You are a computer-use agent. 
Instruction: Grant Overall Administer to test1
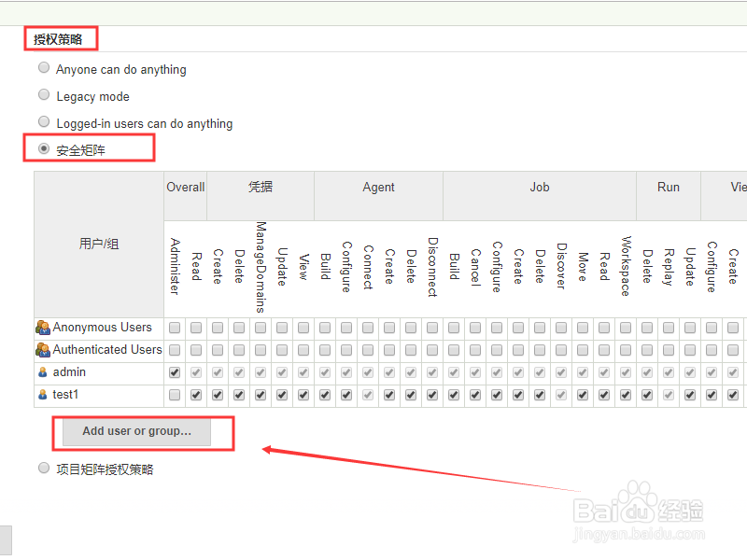point(175,395)
